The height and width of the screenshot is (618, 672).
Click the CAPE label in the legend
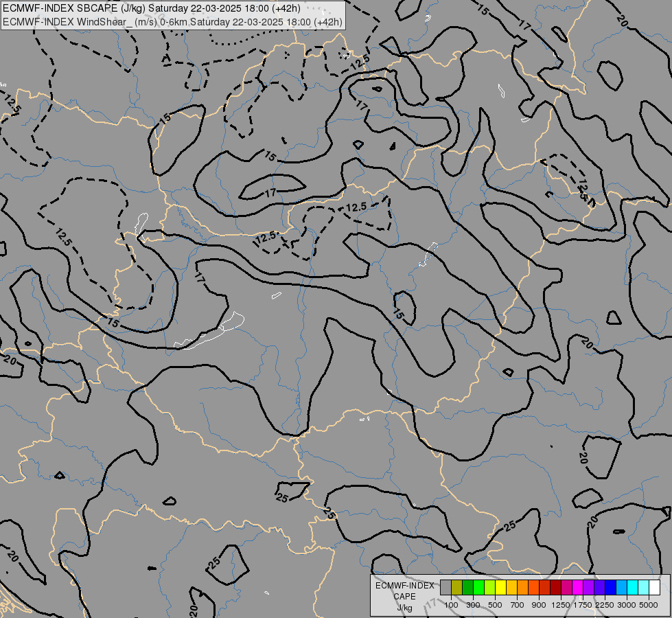coord(404,597)
